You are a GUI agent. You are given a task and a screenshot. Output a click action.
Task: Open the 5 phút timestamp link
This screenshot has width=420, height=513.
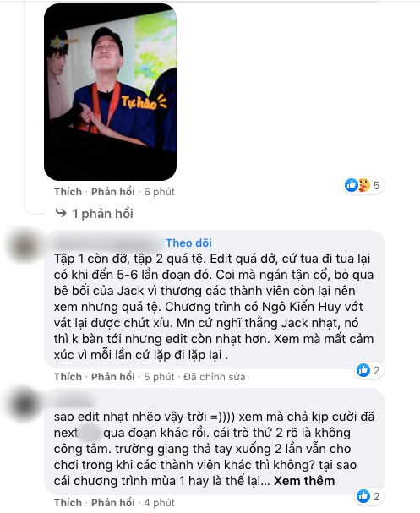[160, 377]
